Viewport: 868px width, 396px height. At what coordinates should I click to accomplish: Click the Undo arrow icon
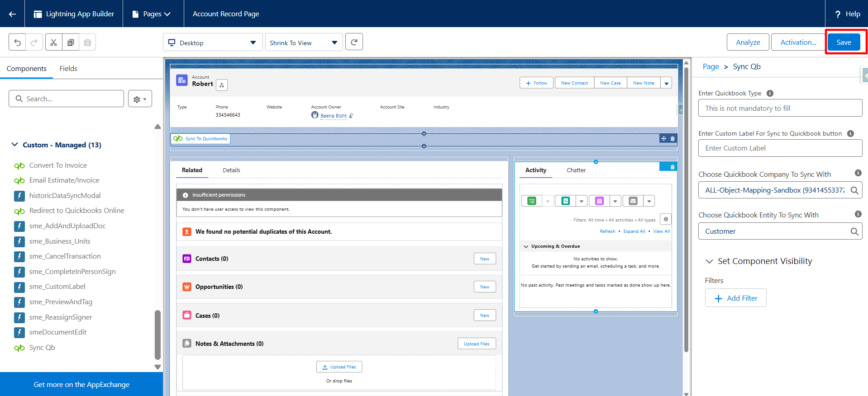(17, 42)
